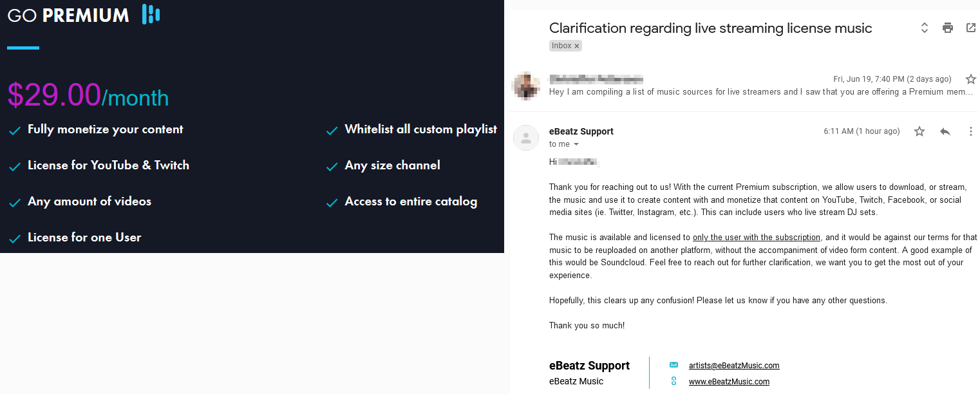
Task: Click the $29.00/month price text
Action: 88,95
